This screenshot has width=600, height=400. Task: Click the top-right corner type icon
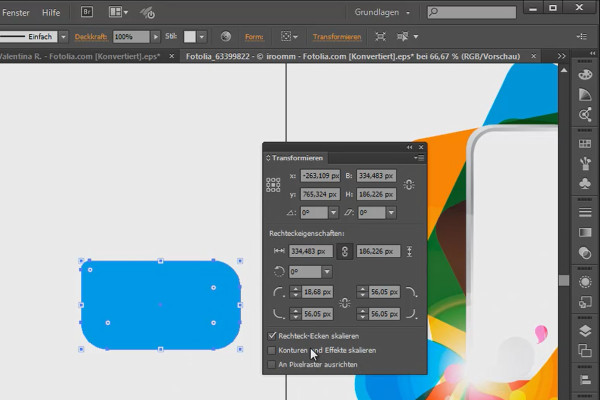click(411, 292)
